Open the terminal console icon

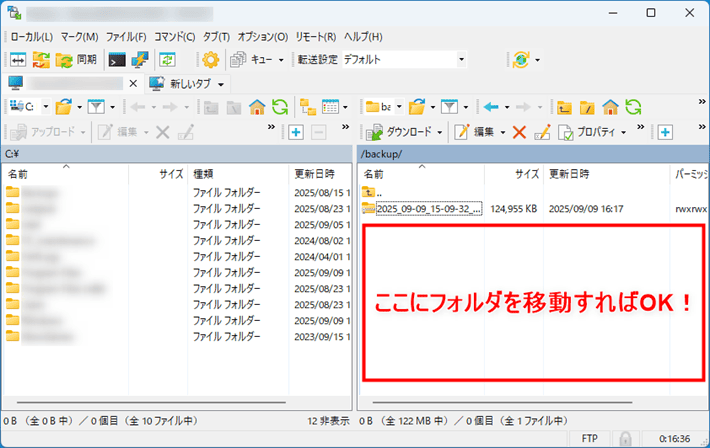(x=117, y=60)
